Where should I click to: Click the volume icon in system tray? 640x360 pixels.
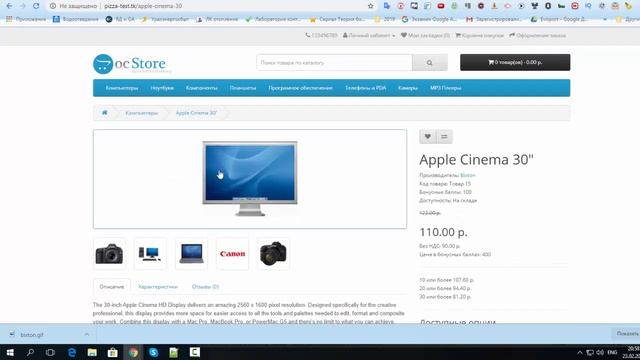[600, 352]
